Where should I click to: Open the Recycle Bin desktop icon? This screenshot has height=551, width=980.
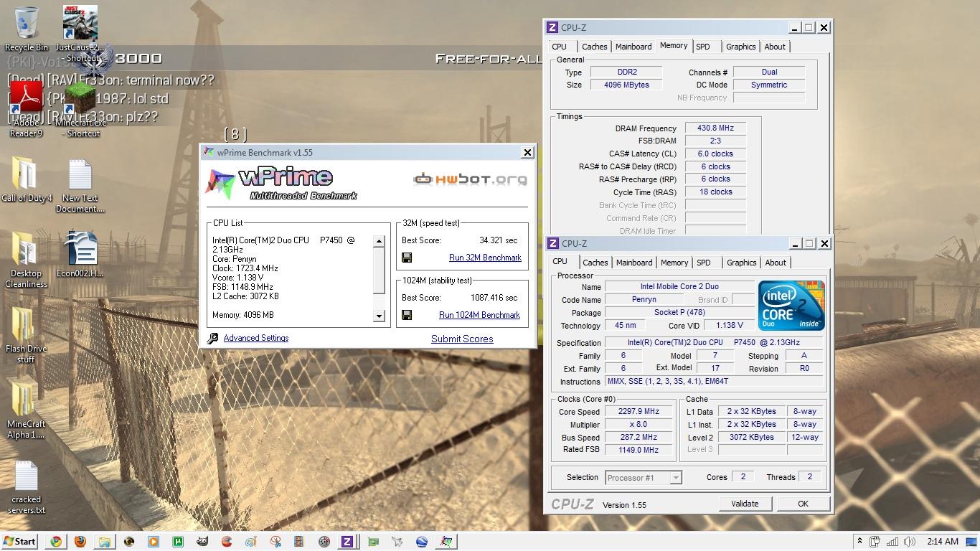27,29
